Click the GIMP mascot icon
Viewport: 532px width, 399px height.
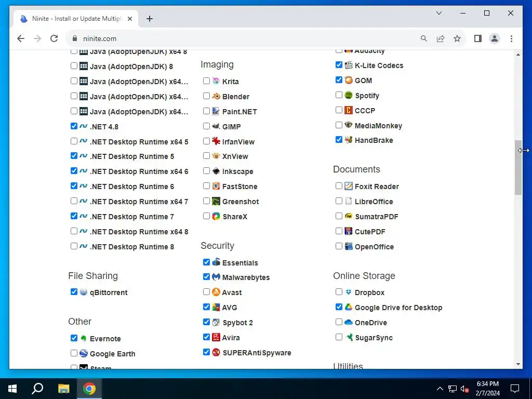click(216, 126)
